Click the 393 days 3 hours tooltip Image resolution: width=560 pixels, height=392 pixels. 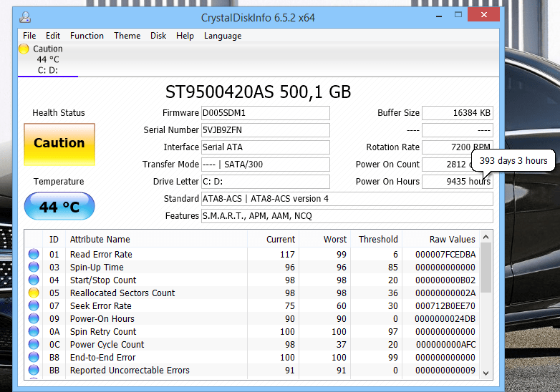click(513, 160)
